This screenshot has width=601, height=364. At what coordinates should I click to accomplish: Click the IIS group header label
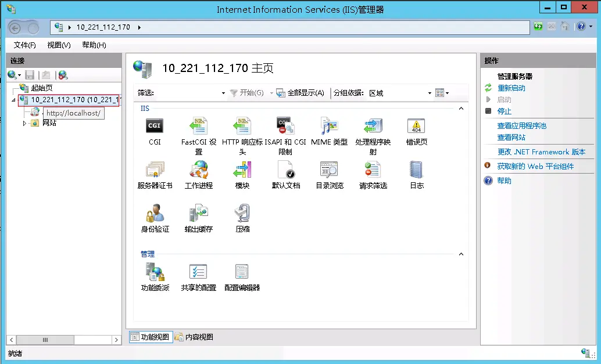click(145, 109)
